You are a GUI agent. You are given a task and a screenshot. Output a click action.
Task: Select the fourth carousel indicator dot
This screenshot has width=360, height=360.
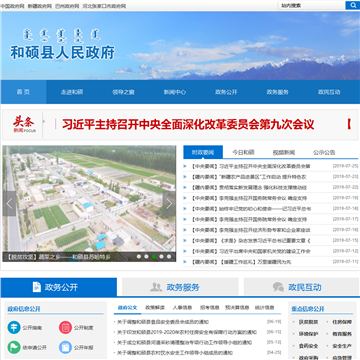tap(161, 256)
